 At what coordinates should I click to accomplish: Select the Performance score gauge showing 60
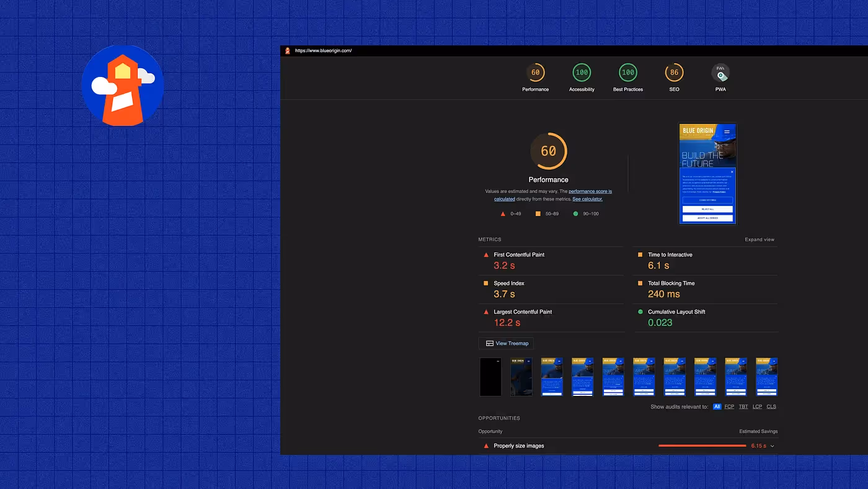tap(535, 73)
